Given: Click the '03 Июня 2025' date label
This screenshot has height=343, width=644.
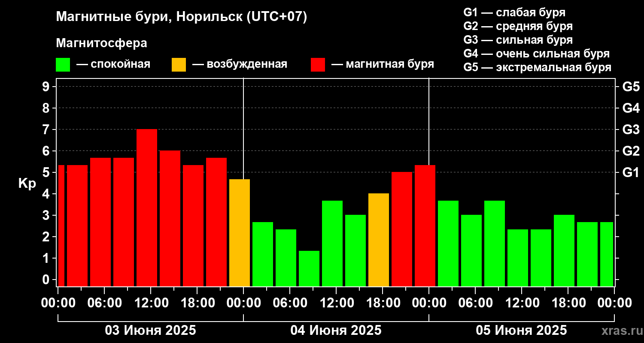Looking at the screenshot, I should pos(151,331).
